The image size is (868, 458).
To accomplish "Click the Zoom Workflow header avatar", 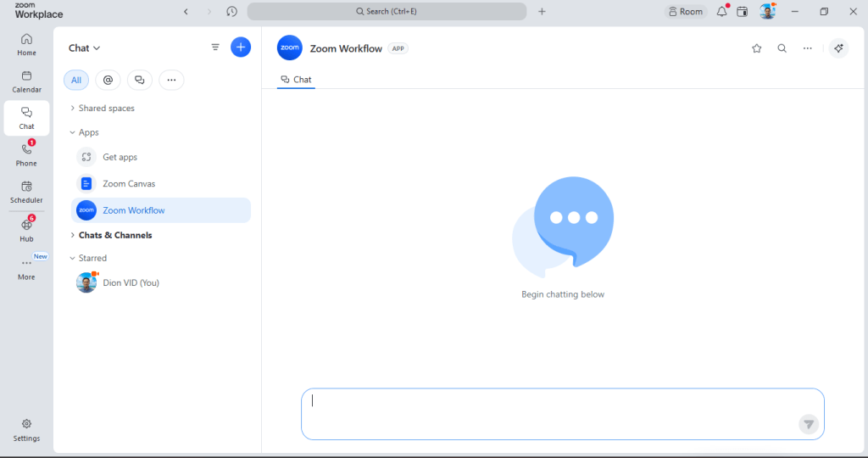I will coord(290,47).
